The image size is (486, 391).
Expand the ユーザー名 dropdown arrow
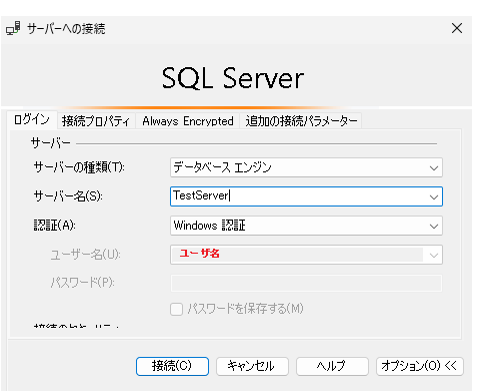click(x=434, y=256)
